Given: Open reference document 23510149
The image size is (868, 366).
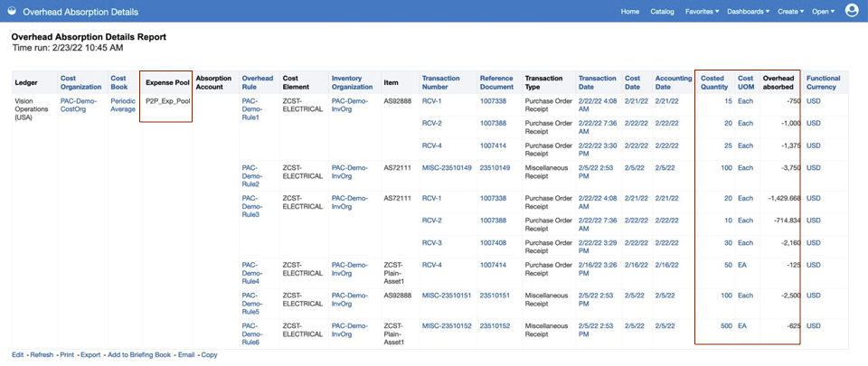Looking at the screenshot, I should [496, 168].
